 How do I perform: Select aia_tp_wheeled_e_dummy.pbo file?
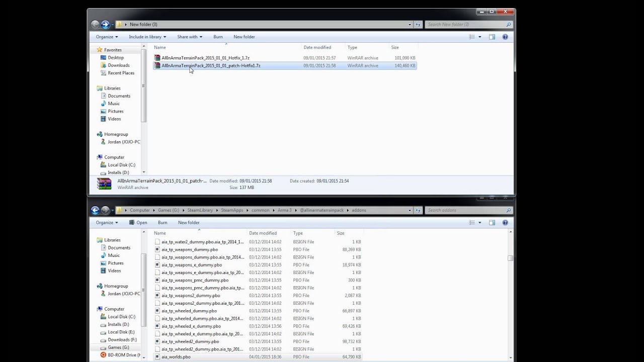tap(191, 326)
